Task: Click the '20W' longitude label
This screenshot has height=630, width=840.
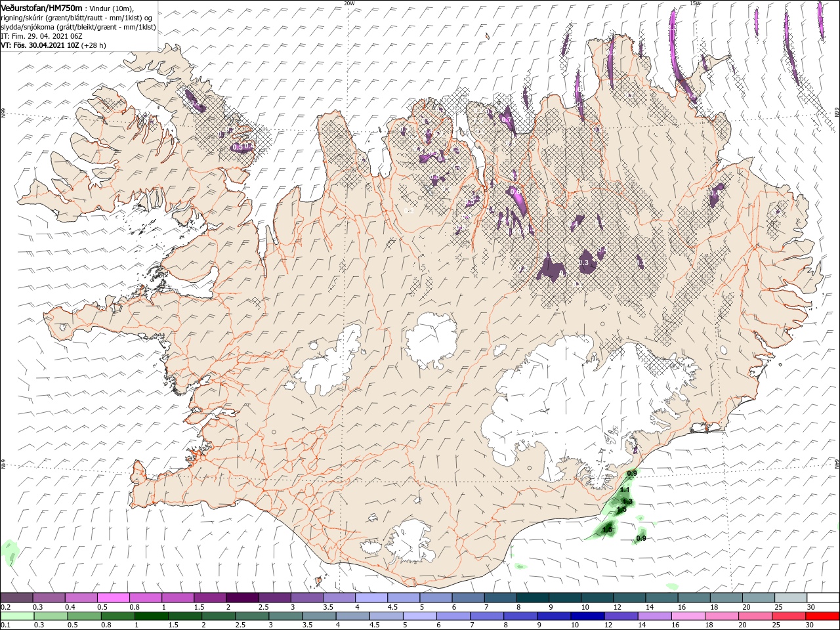Action: pos(350,3)
